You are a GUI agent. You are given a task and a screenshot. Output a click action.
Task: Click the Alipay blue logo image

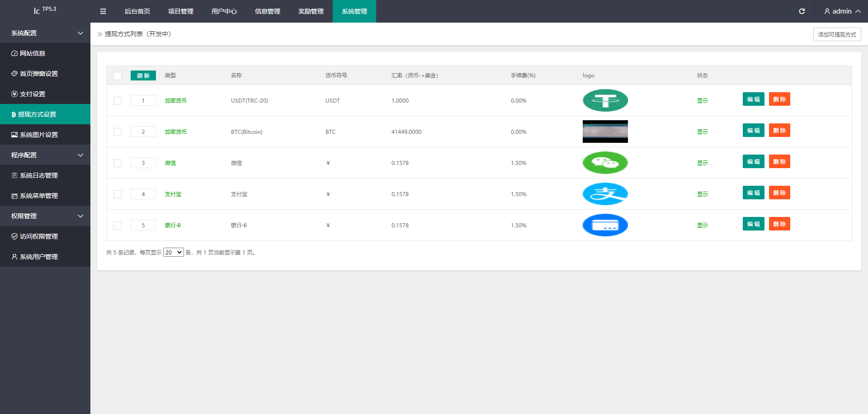(x=605, y=194)
